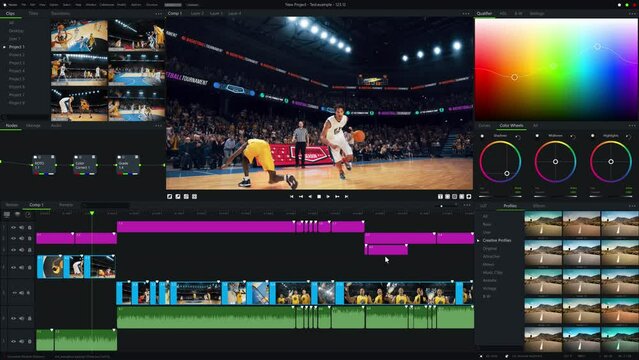Image resolution: width=639 pixels, height=360 pixels.
Task: Adjust the timeline zoom slider handle
Action: click(441, 206)
